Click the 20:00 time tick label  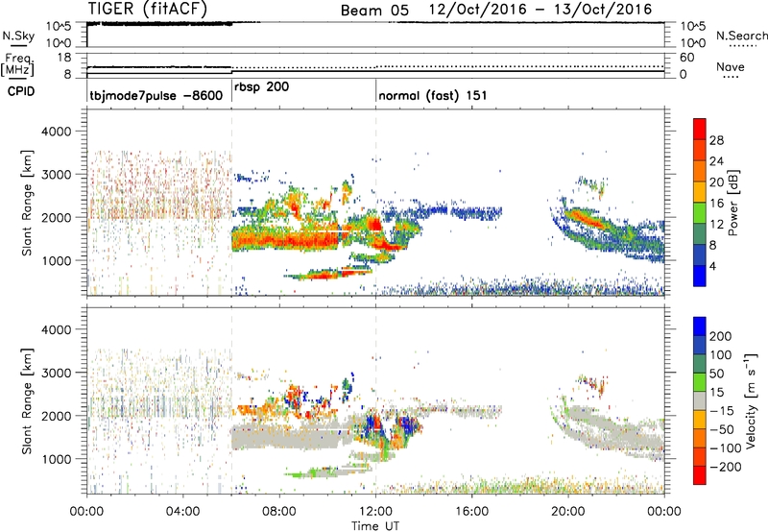point(568,512)
